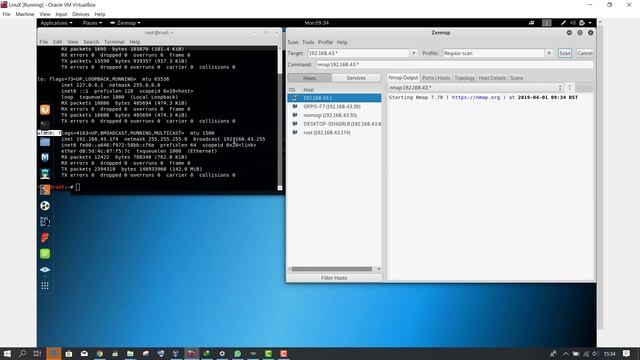Open the VirtualBox Devices menu
Image resolution: width=640 pixels, height=360 pixels.
pyautogui.click(x=80, y=14)
